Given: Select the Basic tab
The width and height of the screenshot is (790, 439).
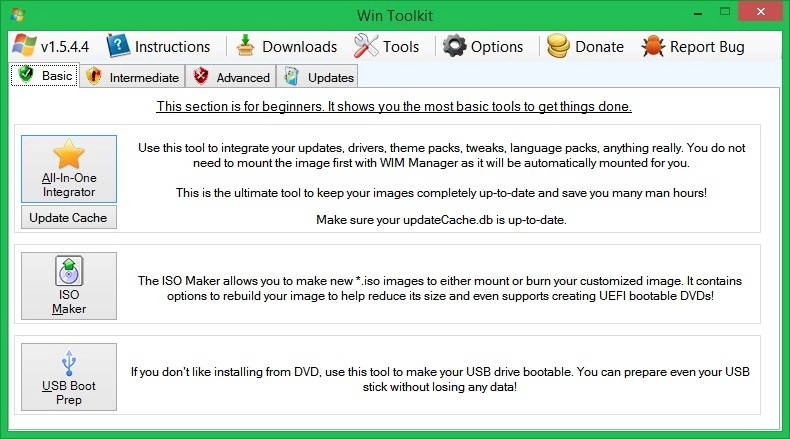Looking at the screenshot, I should [45, 76].
